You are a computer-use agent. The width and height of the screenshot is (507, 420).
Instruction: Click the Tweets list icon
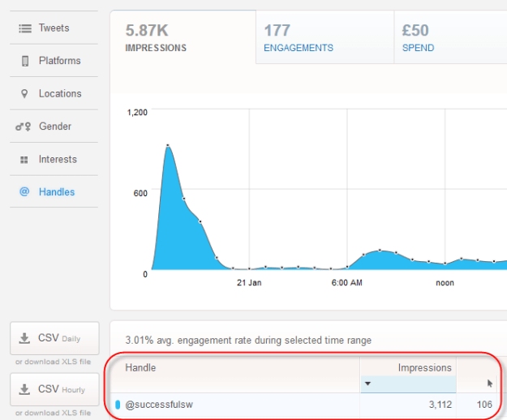coord(24,28)
